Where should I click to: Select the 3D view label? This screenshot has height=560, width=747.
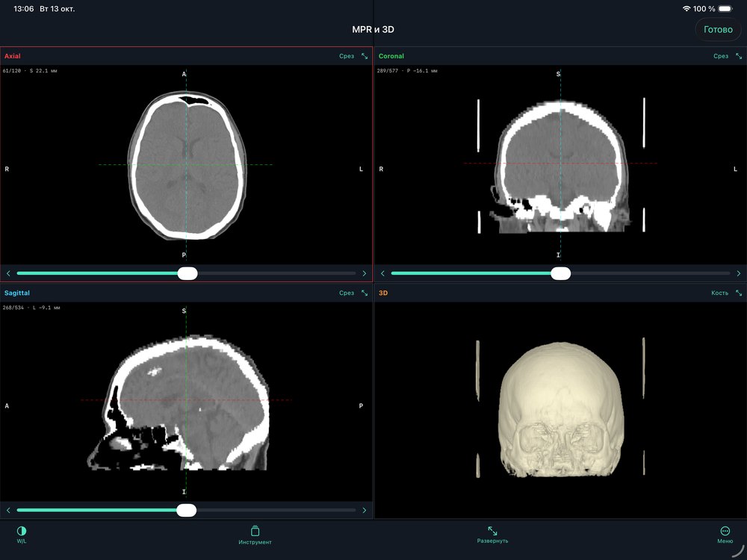pos(383,293)
